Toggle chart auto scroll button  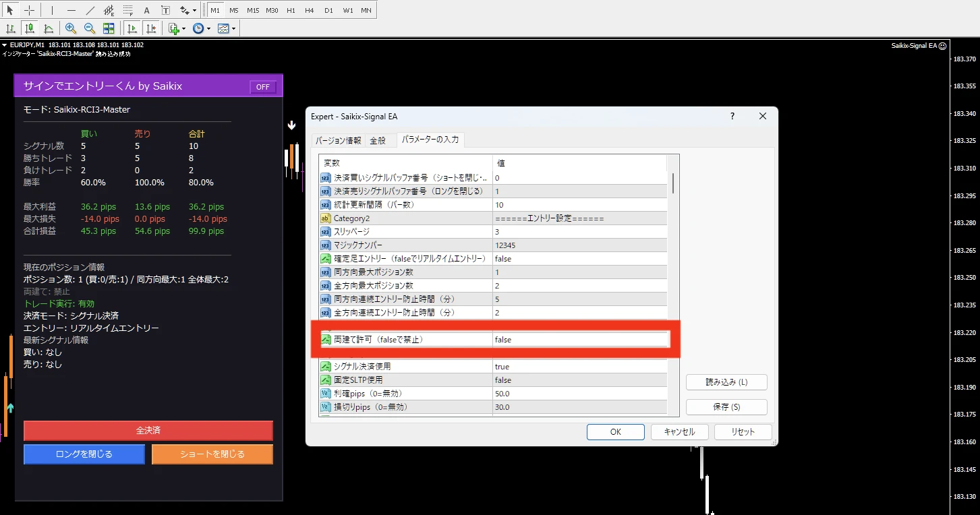pos(132,28)
